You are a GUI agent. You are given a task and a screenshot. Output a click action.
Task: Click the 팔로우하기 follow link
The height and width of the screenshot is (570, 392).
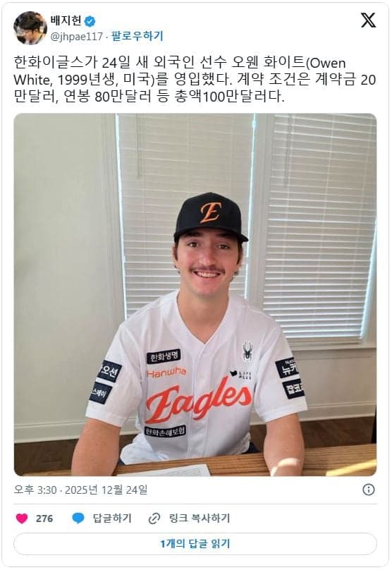tap(137, 36)
